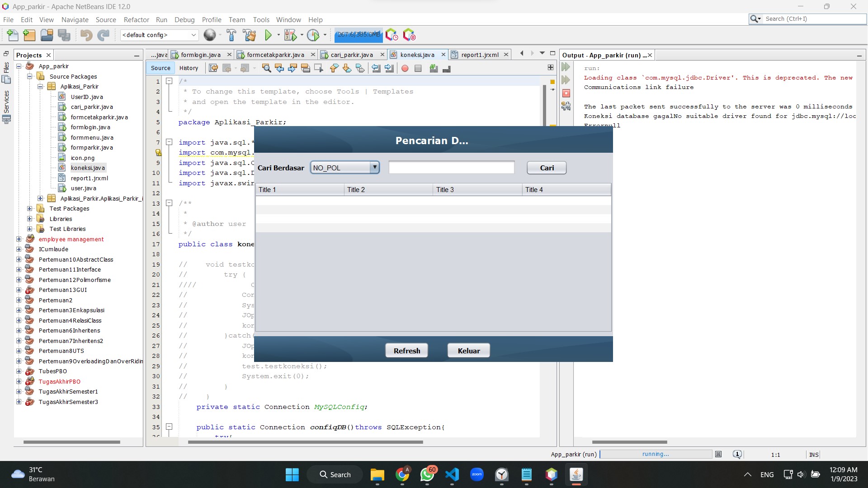
Task: Open Cari Berdasar NO_POL combo box
Action: click(x=344, y=168)
